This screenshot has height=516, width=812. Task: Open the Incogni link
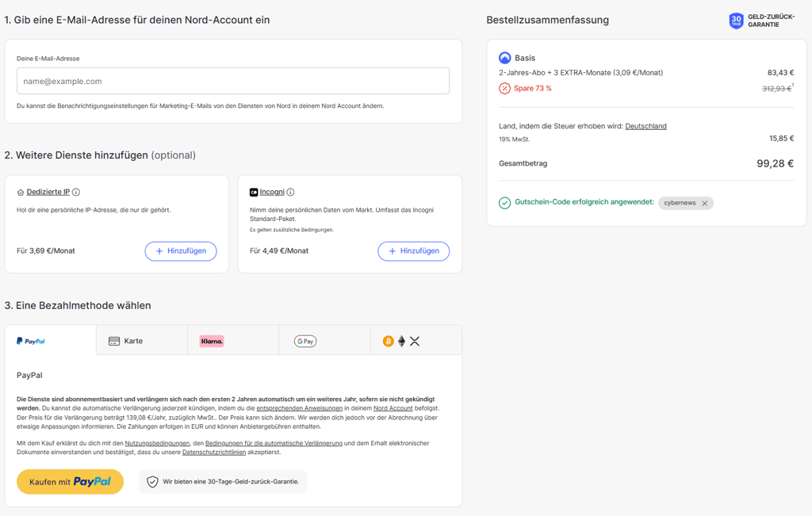click(272, 192)
